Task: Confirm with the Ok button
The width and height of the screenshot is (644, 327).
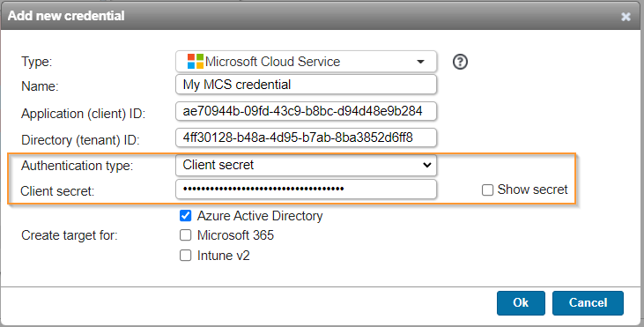Action: pyautogui.click(x=521, y=303)
